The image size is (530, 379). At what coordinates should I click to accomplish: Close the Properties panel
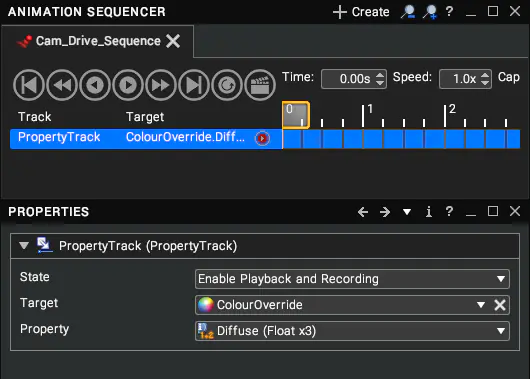pos(515,211)
